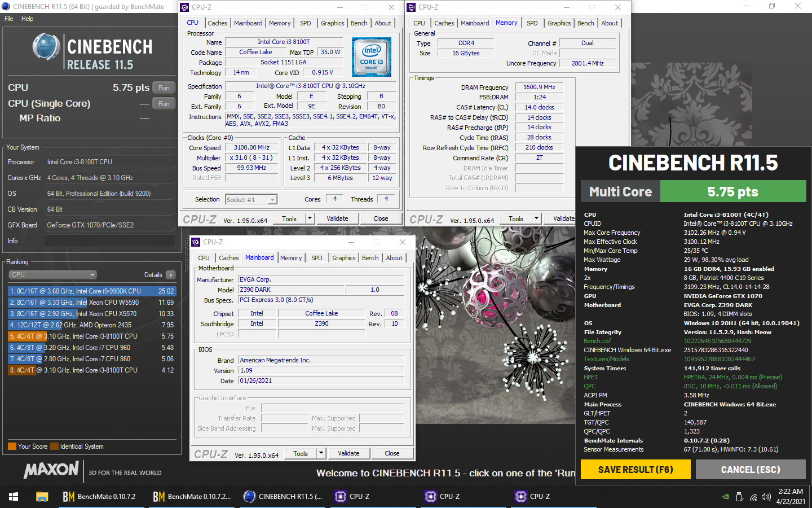This screenshot has height=508, width=812.
Task: Click the Model field showing Z390 DARK
Action: [x=291, y=290]
